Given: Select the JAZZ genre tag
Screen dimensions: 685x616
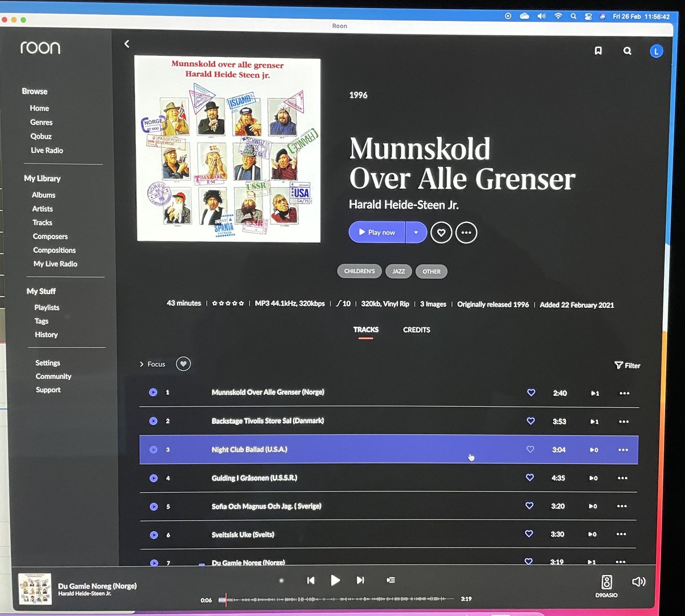Looking at the screenshot, I should coord(398,271).
